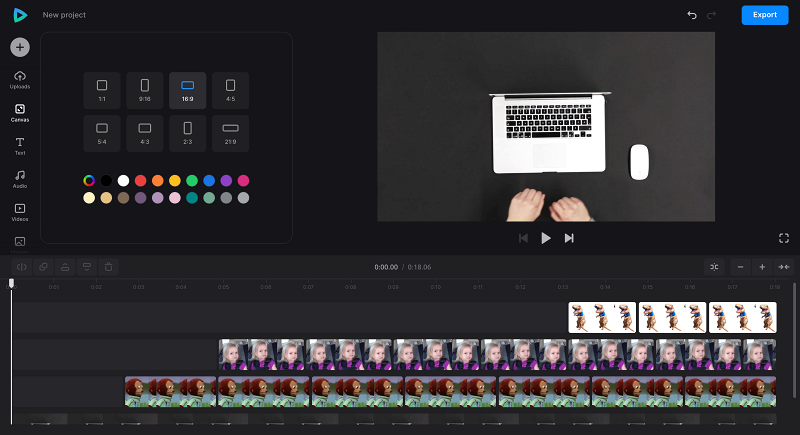Click the 0:10 mark on timeline ruler
Screen dimensions: 800x435
point(435,287)
